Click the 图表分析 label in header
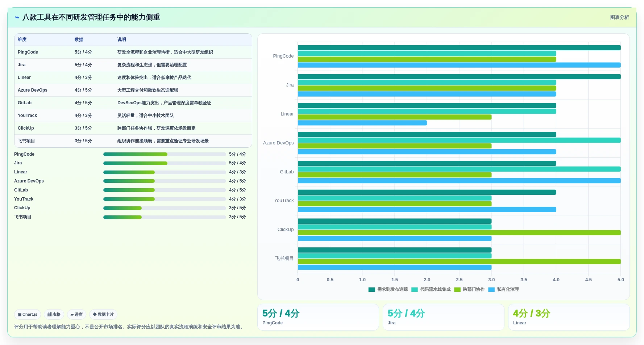Viewport: 644px width, 345px height. coord(619,17)
